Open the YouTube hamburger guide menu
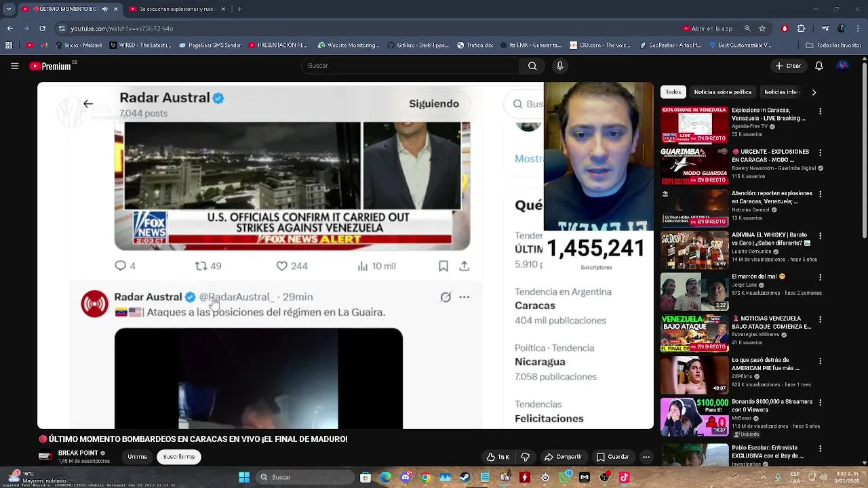868x488 pixels. pyautogui.click(x=14, y=66)
